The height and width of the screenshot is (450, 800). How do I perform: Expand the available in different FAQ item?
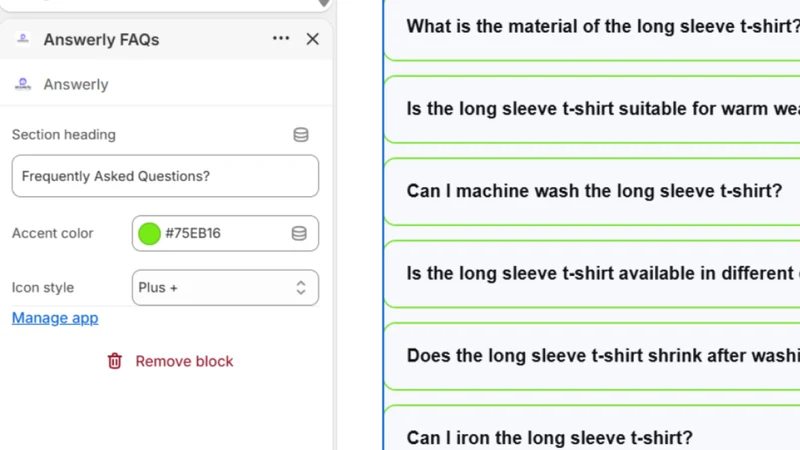click(x=592, y=274)
